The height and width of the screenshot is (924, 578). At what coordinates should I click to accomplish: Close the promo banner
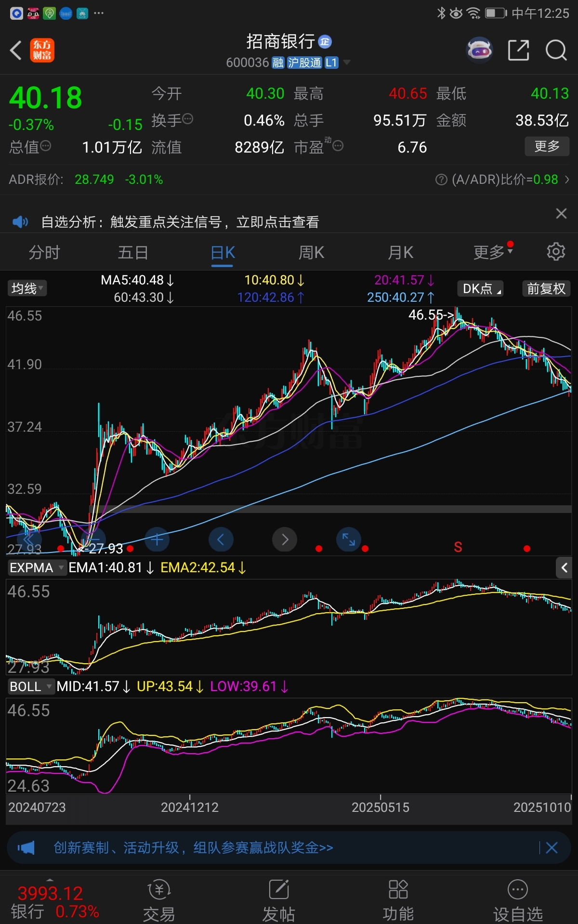click(552, 847)
